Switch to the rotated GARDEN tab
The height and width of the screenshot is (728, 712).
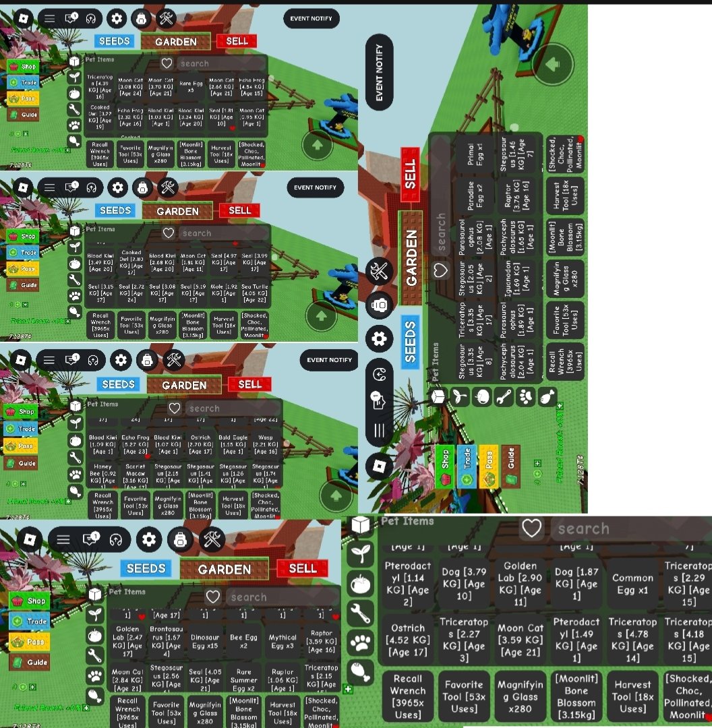pyautogui.click(x=411, y=257)
